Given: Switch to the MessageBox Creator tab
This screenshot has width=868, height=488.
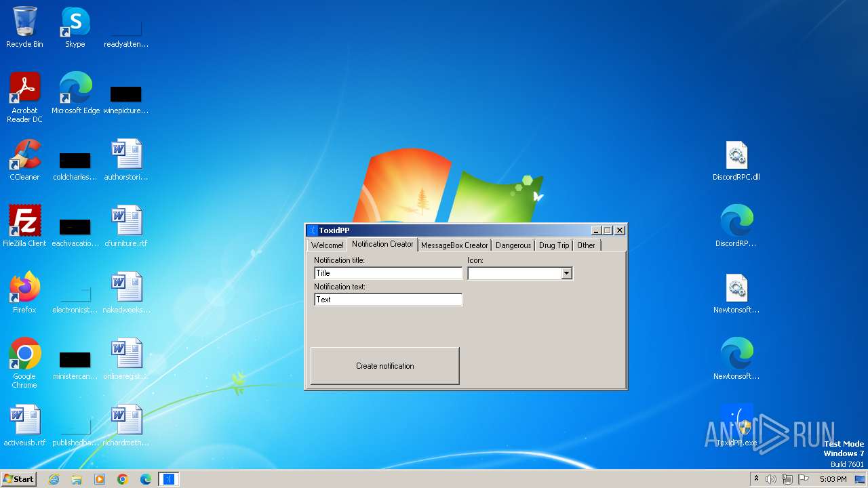Looking at the screenshot, I should (454, 245).
